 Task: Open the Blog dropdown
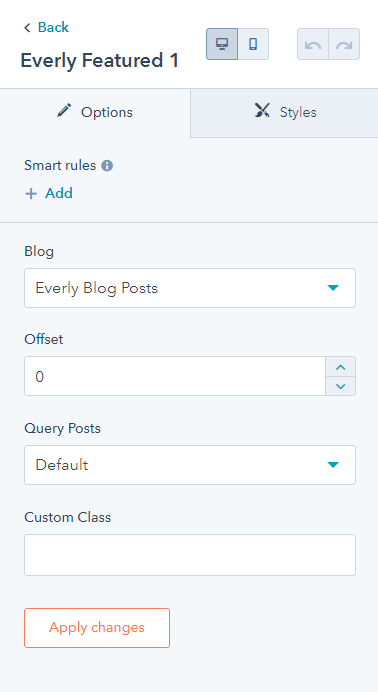190,288
